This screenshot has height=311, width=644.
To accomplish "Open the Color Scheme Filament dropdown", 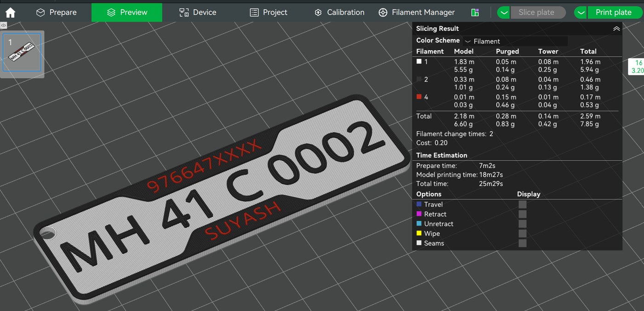I will click(x=515, y=41).
